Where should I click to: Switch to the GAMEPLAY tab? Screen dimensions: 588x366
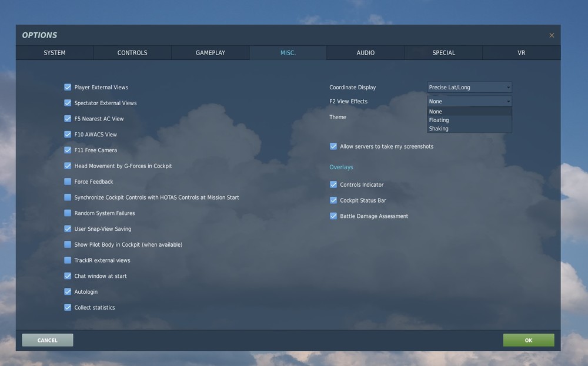pyautogui.click(x=211, y=53)
